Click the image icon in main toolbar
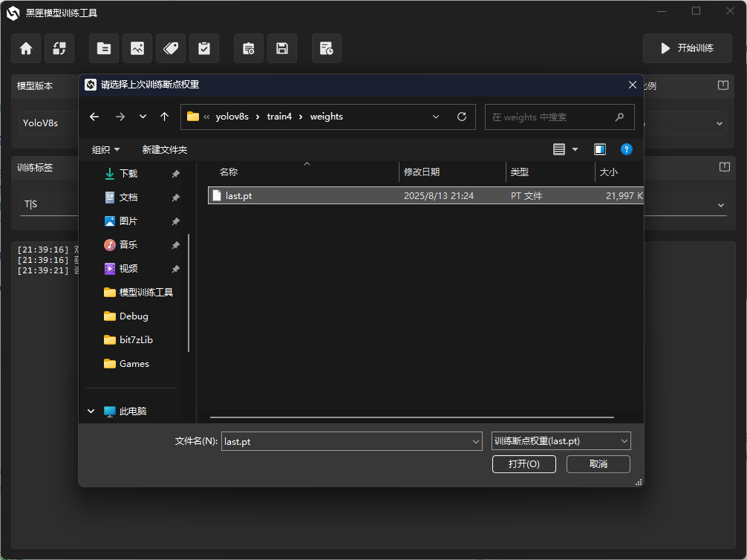Viewport: 747px width, 560px height. 137,48
